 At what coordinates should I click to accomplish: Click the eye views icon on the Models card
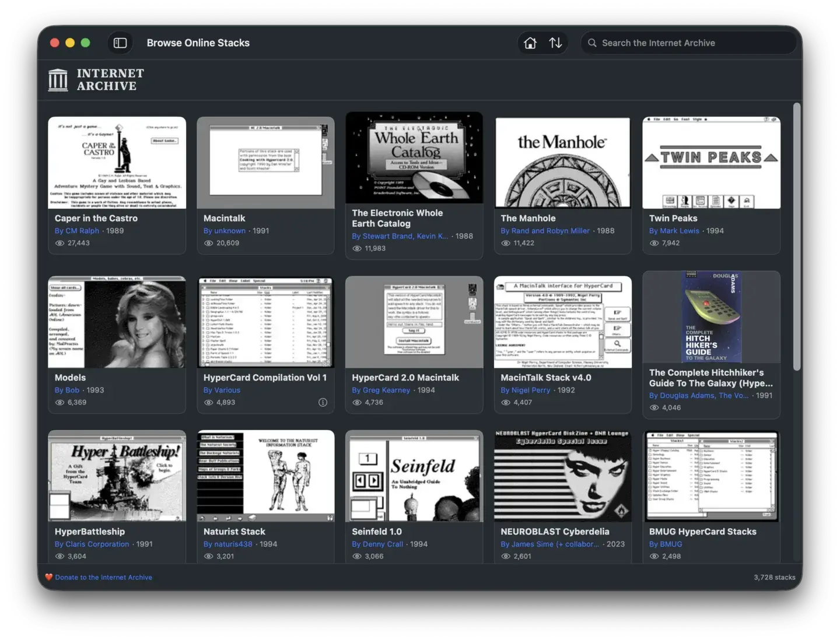(x=60, y=402)
